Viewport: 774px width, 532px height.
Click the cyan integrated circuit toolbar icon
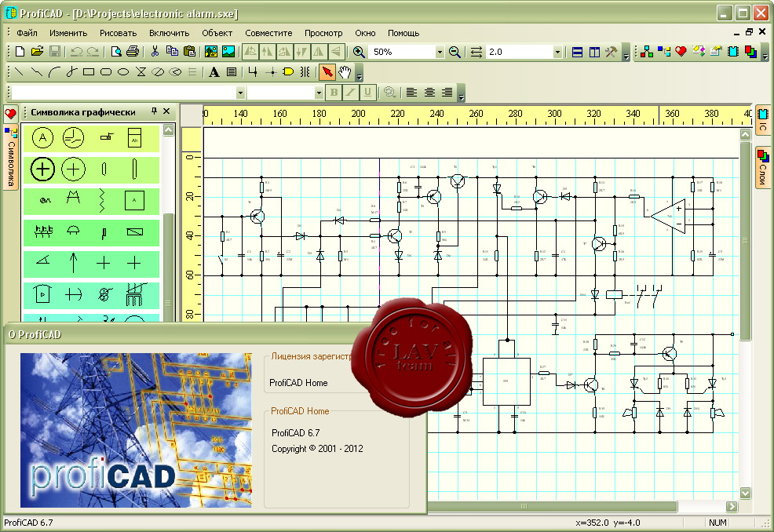pyautogui.click(x=733, y=51)
